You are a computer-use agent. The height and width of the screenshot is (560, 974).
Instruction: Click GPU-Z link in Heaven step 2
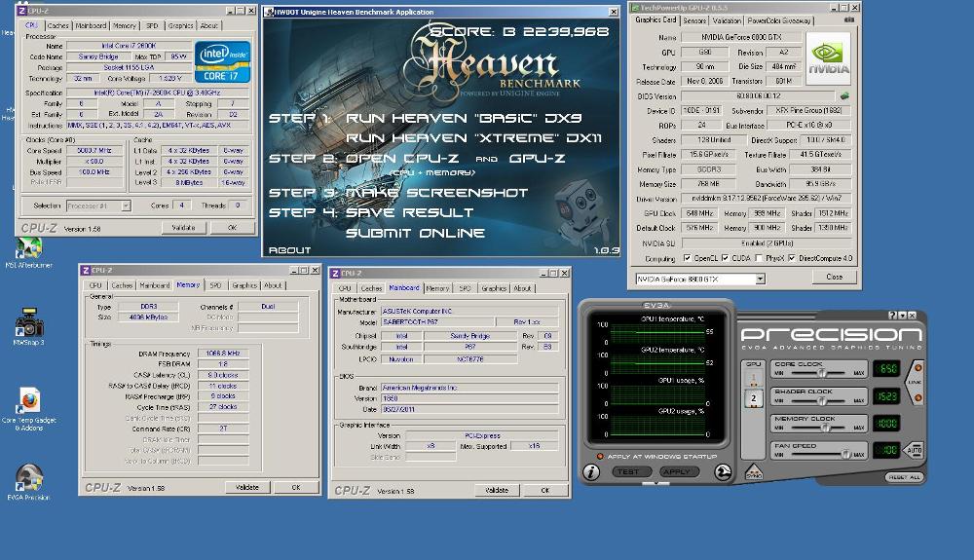[x=537, y=159]
